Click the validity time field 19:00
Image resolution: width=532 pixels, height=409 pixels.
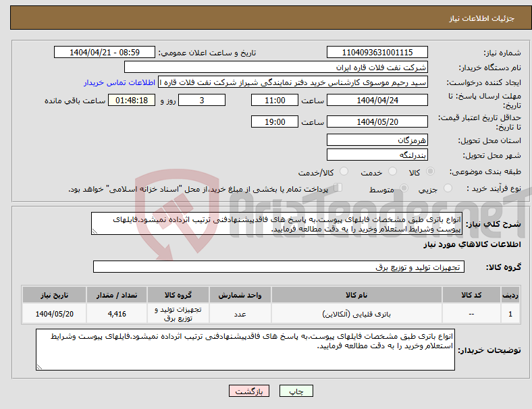275,121
